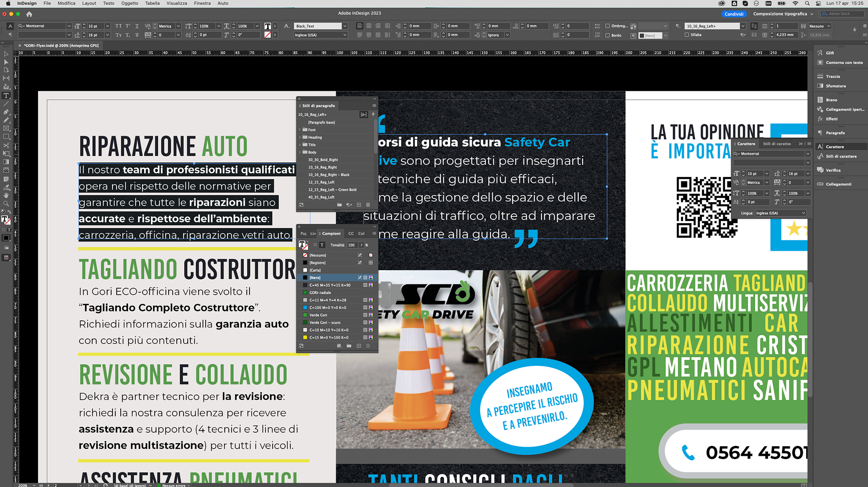Apply Strikethrough formatting
Screen dimensions: 868x487
pyautogui.click(x=137, y=35)
